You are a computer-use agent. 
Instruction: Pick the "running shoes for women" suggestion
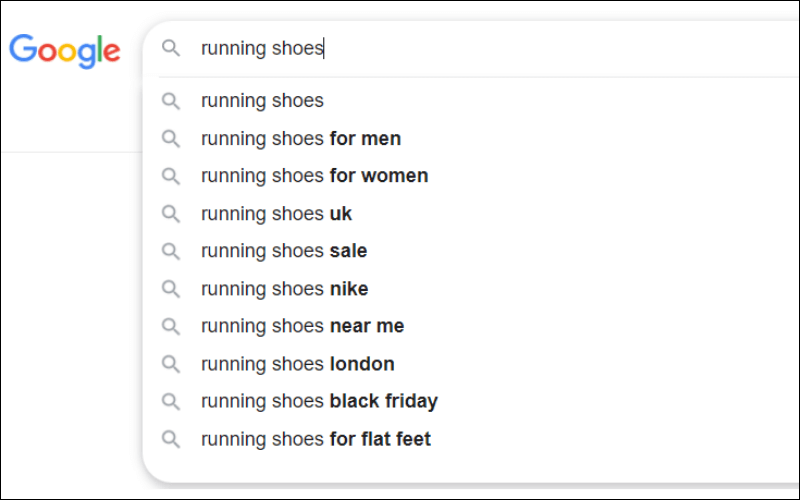314,176
